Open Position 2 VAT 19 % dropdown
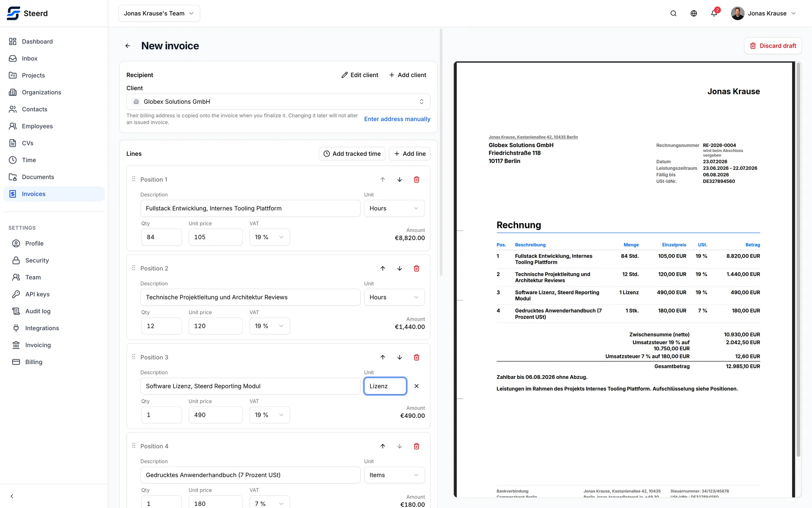 [270, 326]
